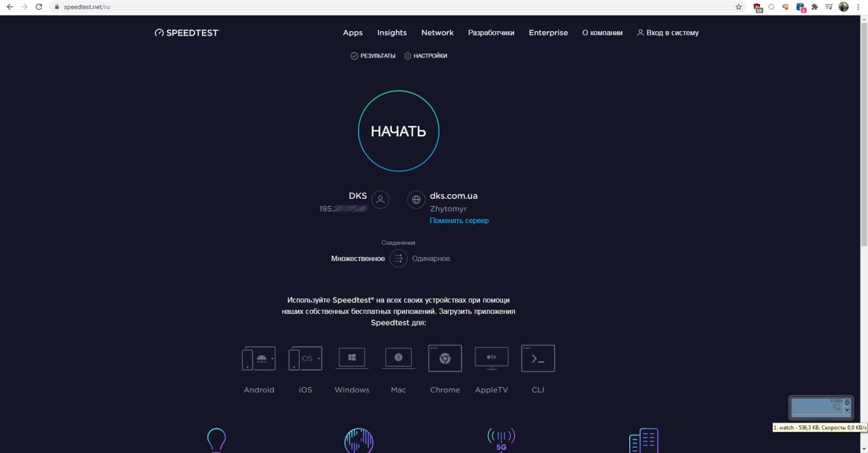Open О компании page
The image size is (868, 453).
(x=602, y=33)
